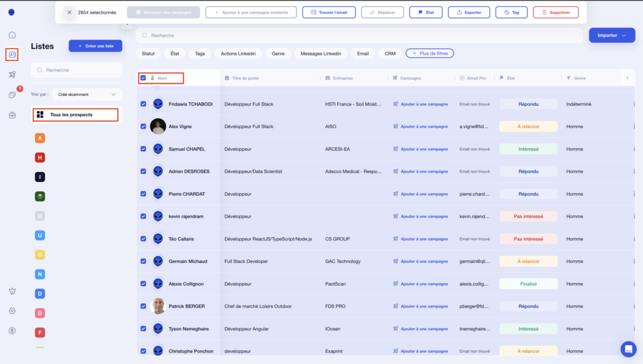
Task: Open the contacts lists sidebar icon
Action: pyautogui.click(x=13, y=55)
